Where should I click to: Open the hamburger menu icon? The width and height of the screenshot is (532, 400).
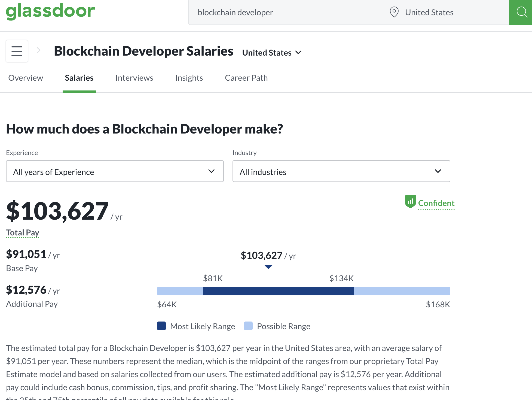(x=17, y=51)
